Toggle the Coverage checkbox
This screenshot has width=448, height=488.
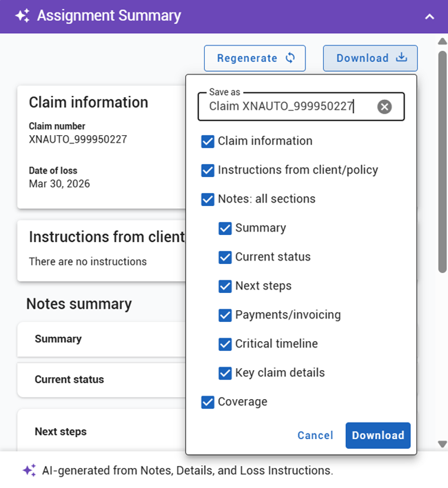pos(207,402)
